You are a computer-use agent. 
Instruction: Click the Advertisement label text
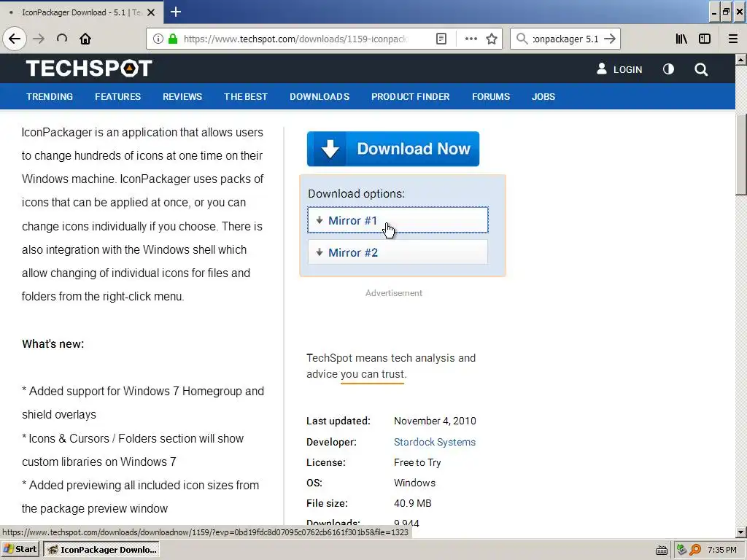(393, 293)
